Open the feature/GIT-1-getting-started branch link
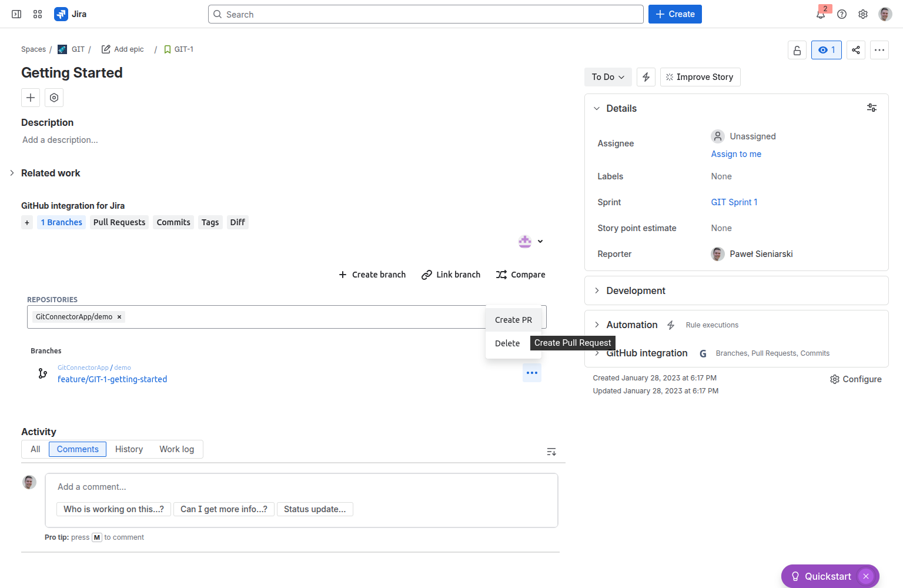Viewport: 903px width, 588px height. 112,379
